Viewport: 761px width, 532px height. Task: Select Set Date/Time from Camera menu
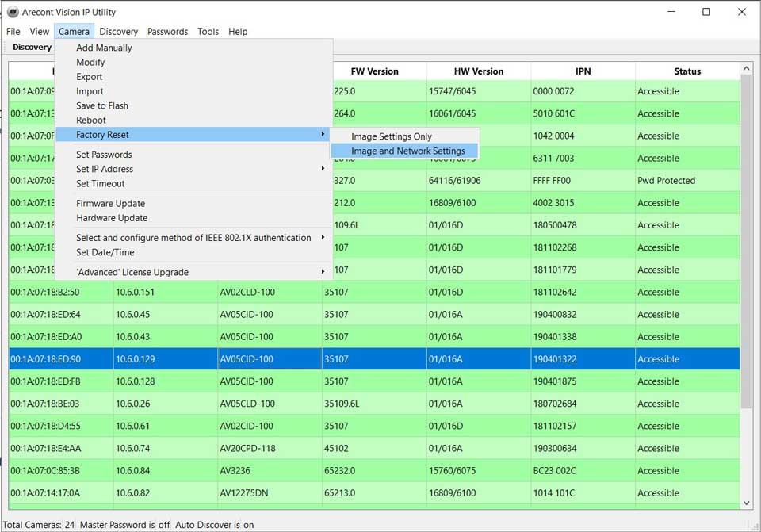click(105, 252)
